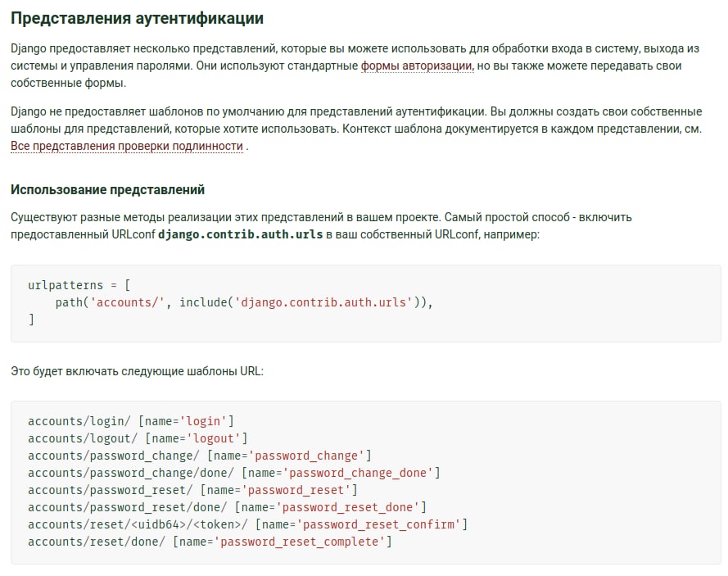Click subheading 'Использование представлений'

click(108, 189)
